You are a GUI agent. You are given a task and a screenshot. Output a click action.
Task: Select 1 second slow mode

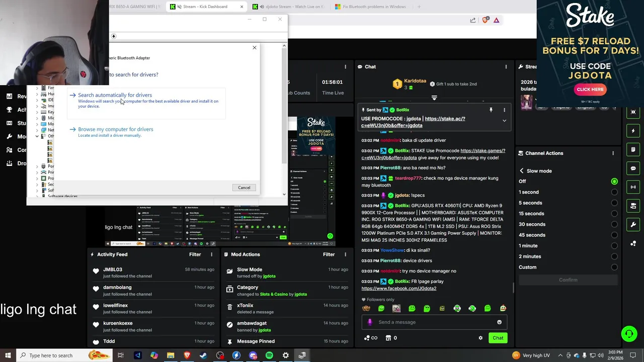614,192
